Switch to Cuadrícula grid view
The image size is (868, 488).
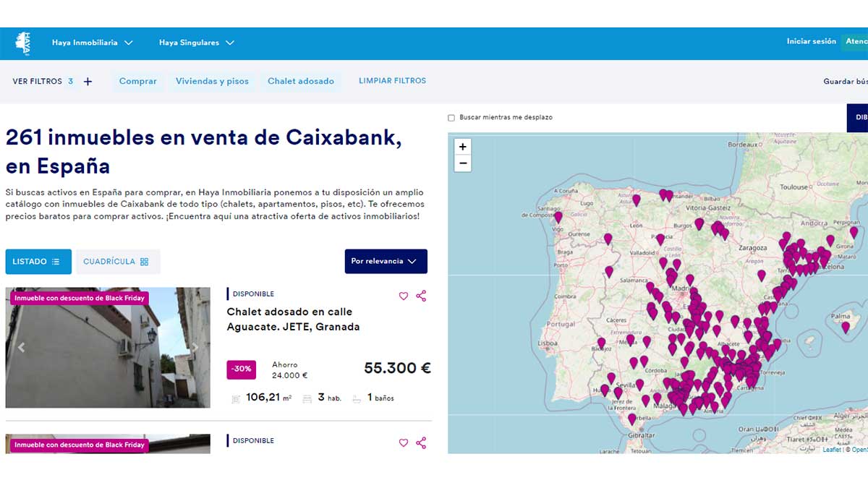click(117, 262)
